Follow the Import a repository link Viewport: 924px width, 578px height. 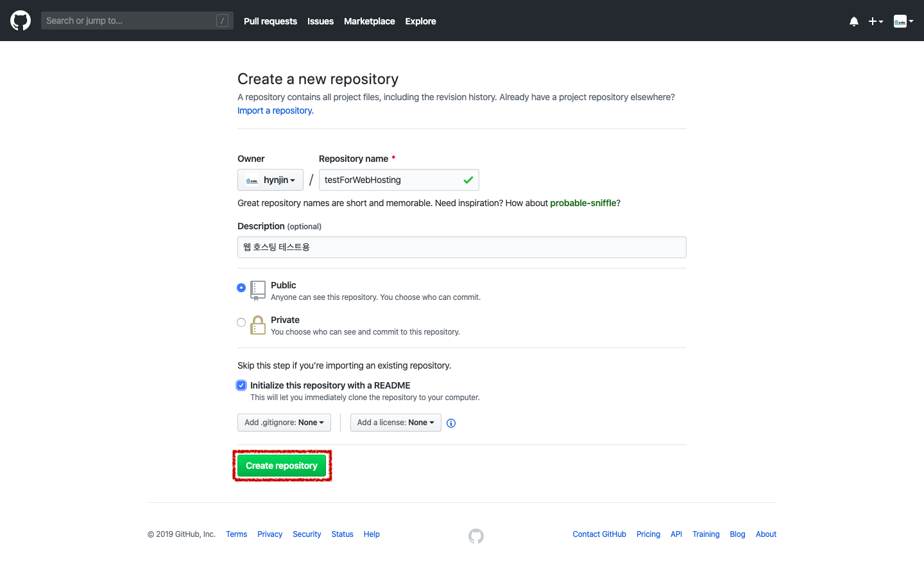point(275,110)
